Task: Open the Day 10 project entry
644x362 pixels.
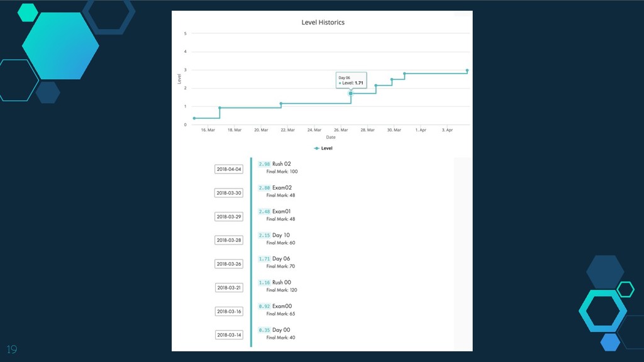Action: 281,235
